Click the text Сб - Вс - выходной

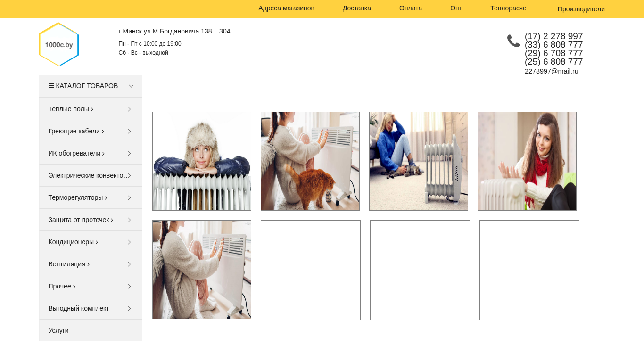[x=143, y=53]
